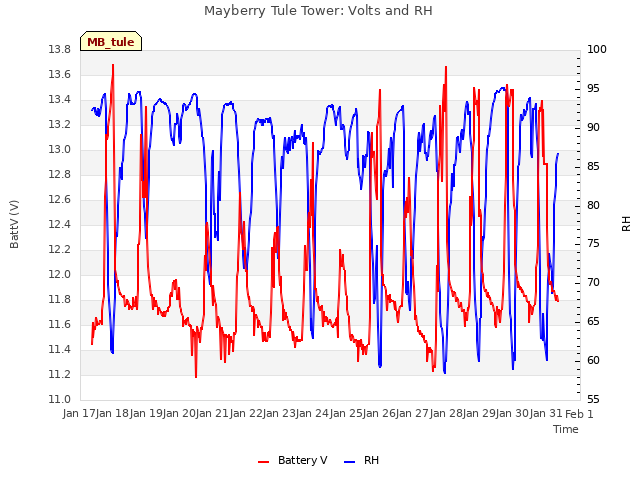Click the 11.2 tick on BattV axis
This screenshot has width=640, height=480.
tap(60, 374)
